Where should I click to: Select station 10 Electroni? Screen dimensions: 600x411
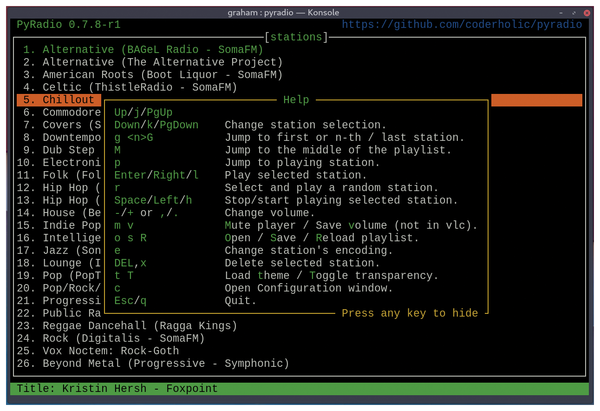tap(59, 163)
